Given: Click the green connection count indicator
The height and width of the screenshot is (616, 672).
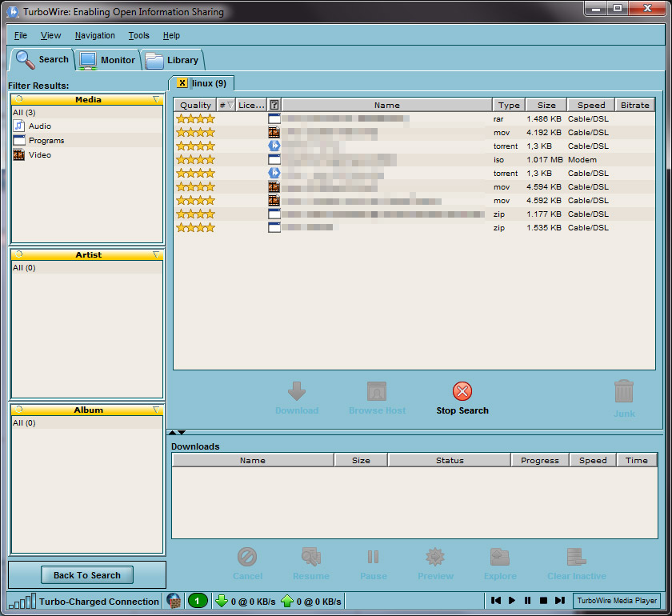Looking at the screenshot, I should 197,601.
